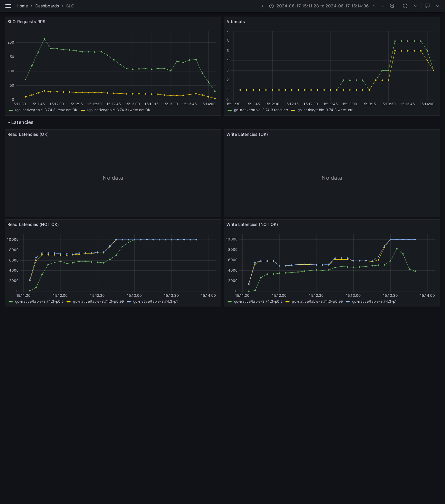Zoom out the time range

click(x=392, y=6)
